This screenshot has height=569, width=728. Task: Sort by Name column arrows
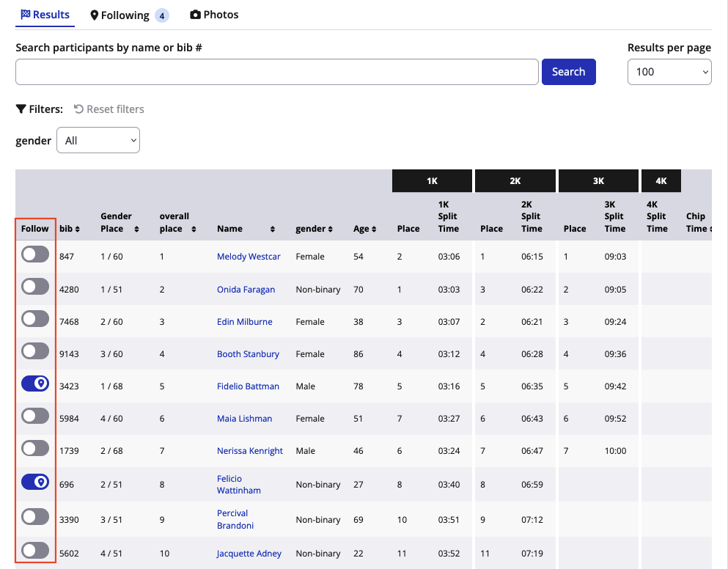pos(273,230)
